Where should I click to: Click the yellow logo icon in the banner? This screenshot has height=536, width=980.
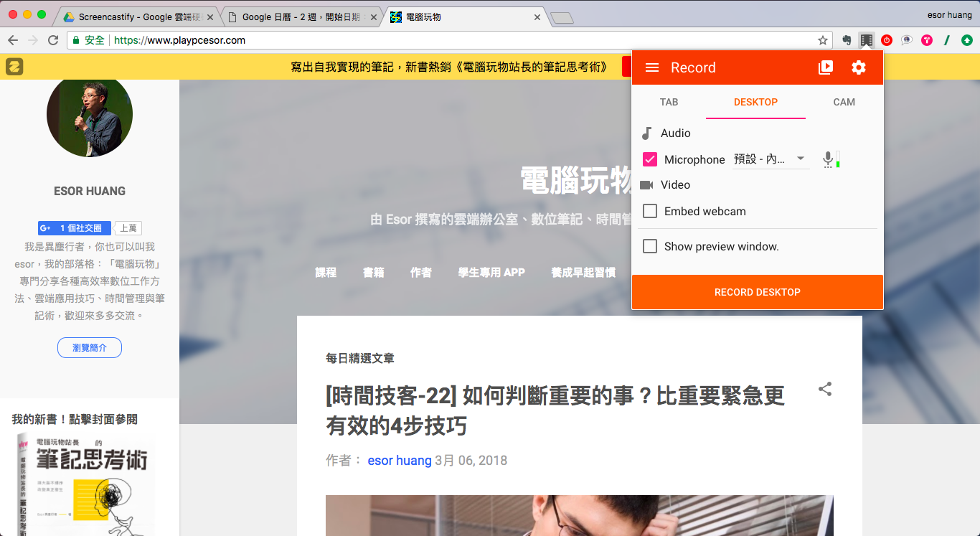[14, 67]
